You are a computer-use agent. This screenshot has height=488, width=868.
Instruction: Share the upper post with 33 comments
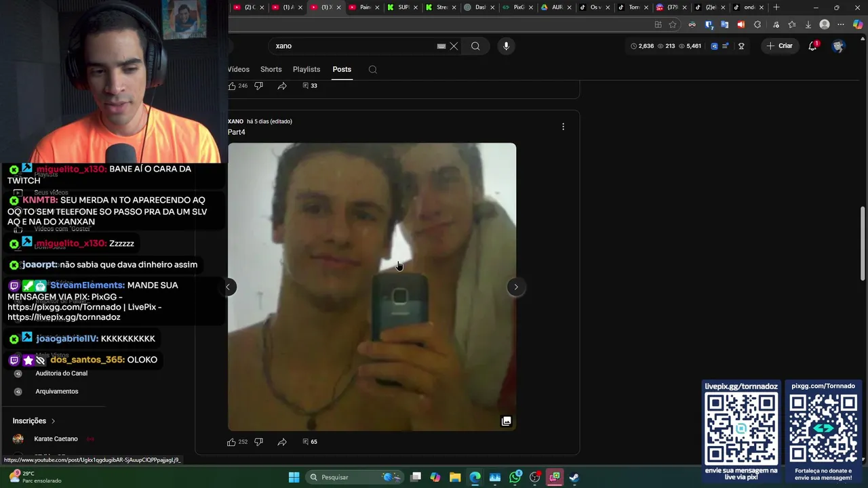(x=282, y=86)
